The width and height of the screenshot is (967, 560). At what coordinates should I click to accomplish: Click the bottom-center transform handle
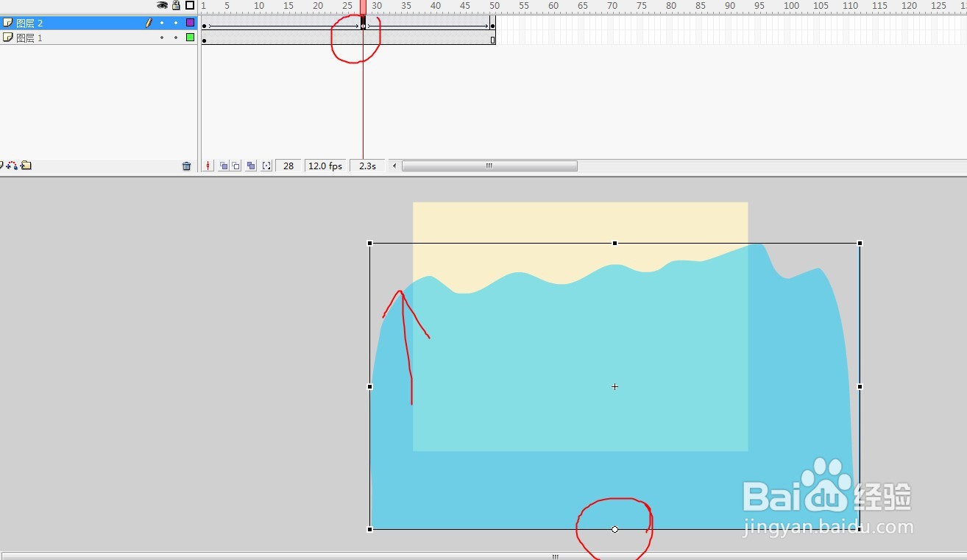pos(614,529)
